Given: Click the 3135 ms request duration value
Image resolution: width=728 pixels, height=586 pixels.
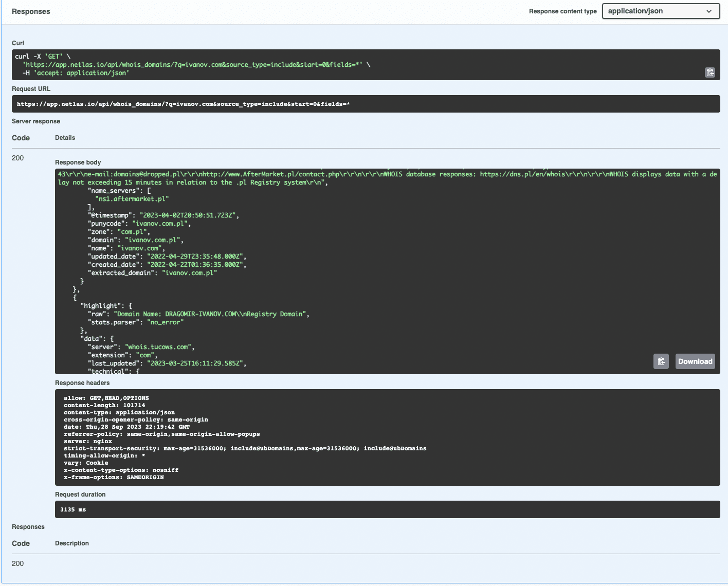Looking at the screenshot, I should pyautogui.click(x=73, y=510).
